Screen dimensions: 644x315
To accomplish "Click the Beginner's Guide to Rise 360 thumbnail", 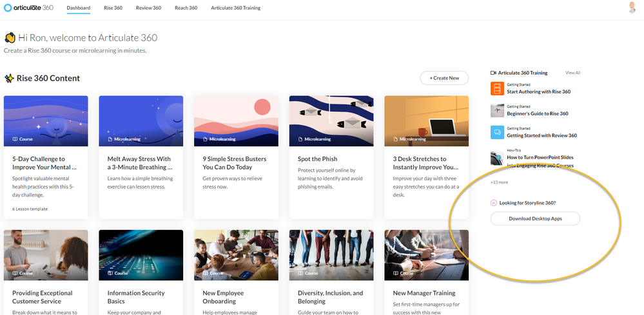I will coord(498,111).
